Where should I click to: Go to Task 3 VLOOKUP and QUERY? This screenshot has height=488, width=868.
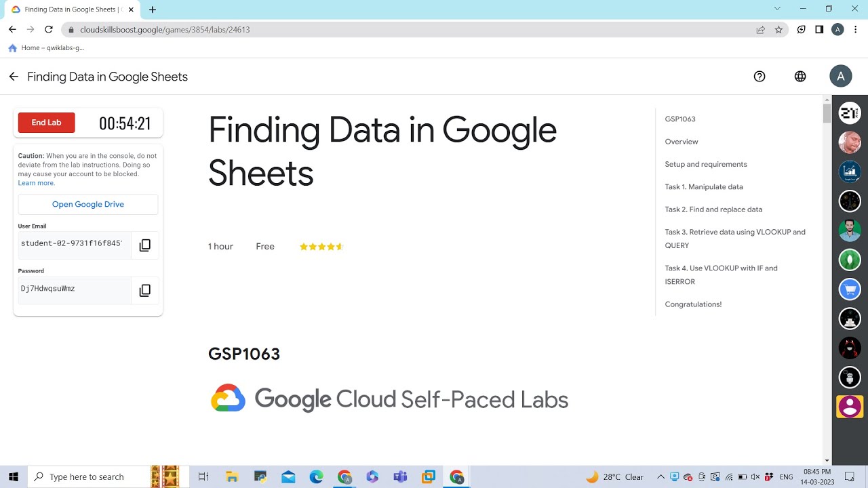[735, 239]
